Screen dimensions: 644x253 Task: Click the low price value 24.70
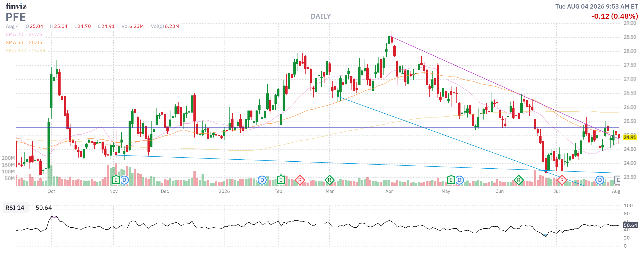pyautogui.click(x=84, y=26)
